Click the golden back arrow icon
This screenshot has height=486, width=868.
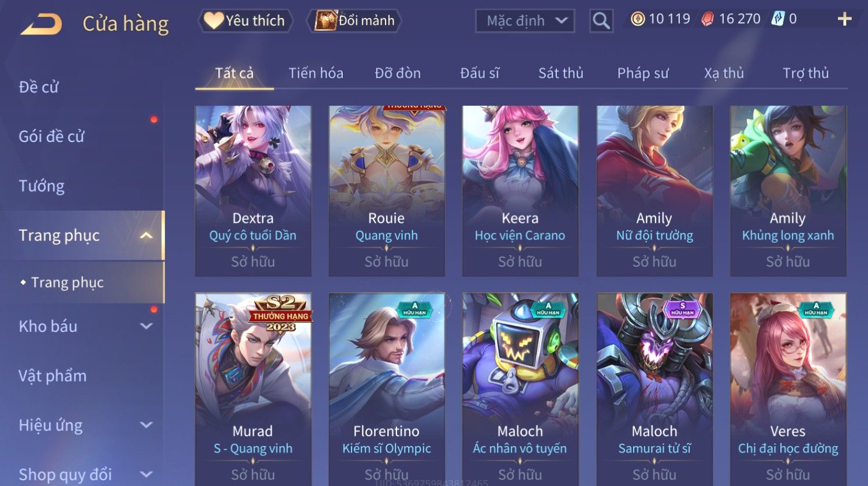tap(41, 24)
